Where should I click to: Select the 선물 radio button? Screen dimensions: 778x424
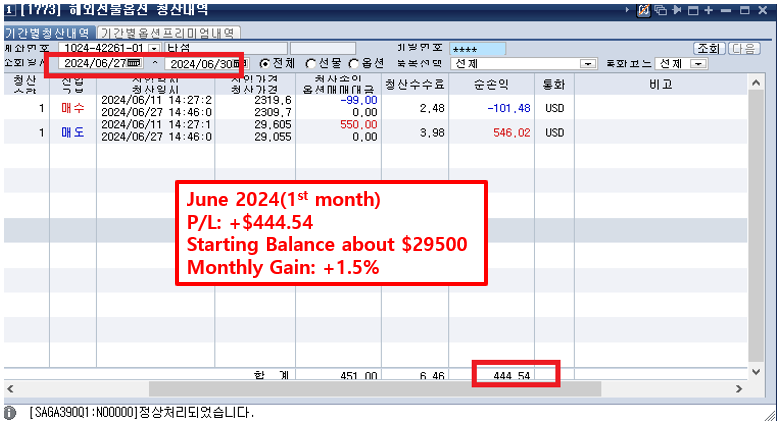[311, 63]
